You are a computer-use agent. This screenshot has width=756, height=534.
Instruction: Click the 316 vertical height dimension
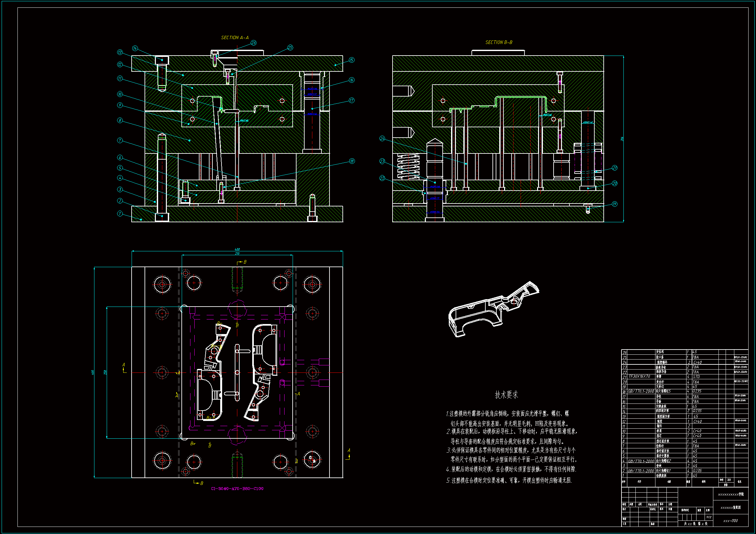click(x=622, y=139)
